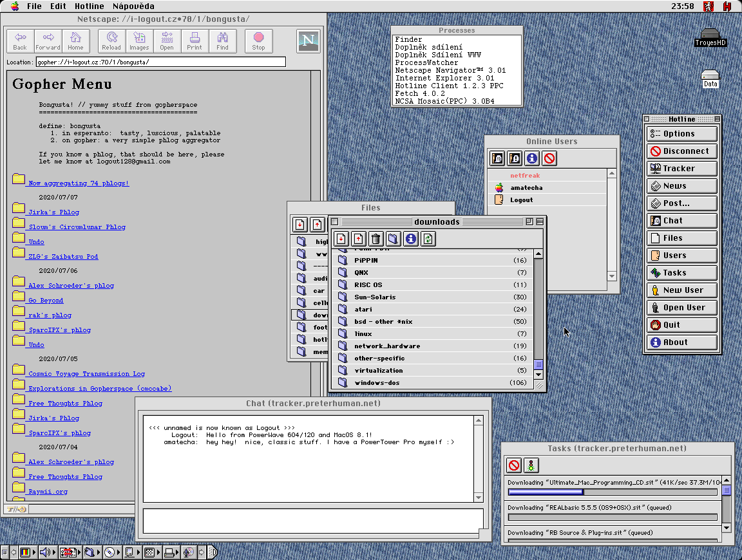Click the blue info icon in Online Users

point(532,158)
